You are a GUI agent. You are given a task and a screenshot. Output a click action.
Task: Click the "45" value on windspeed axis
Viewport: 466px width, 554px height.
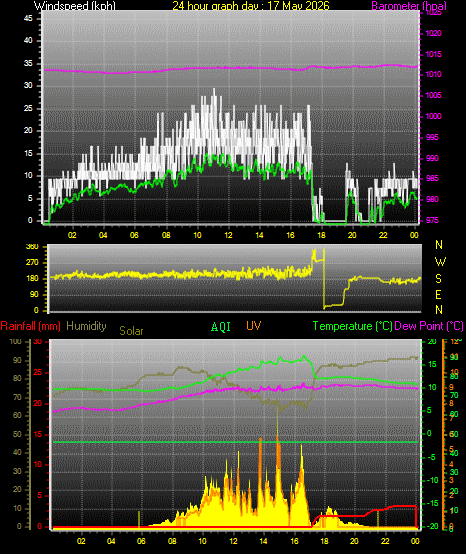[28, 18]
